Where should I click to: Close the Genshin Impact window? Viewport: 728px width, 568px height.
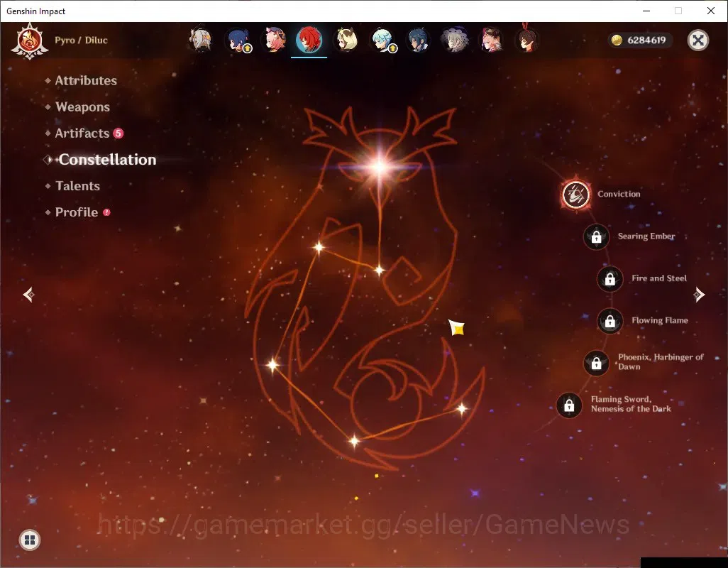coord(711,11)
